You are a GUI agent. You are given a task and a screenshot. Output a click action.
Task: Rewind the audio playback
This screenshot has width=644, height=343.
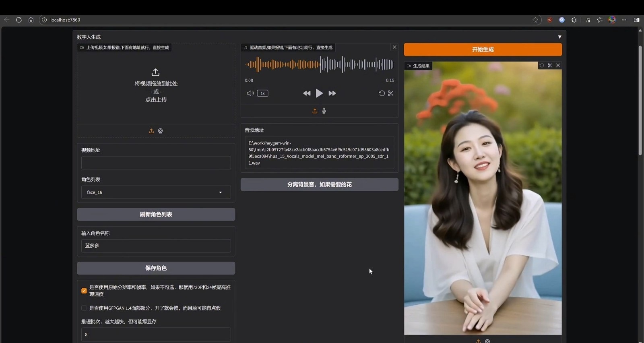(x=307, y=93)
